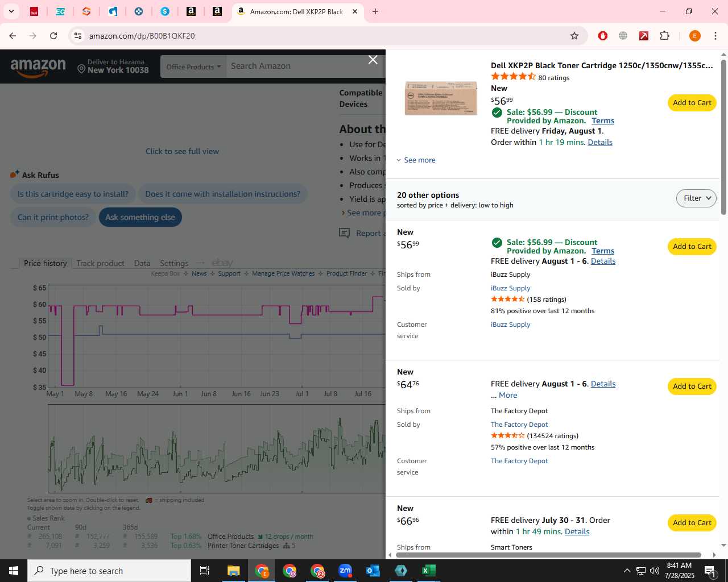Click the Report issue icon
The image size is (728, 582).
click(x=344, y=233)
